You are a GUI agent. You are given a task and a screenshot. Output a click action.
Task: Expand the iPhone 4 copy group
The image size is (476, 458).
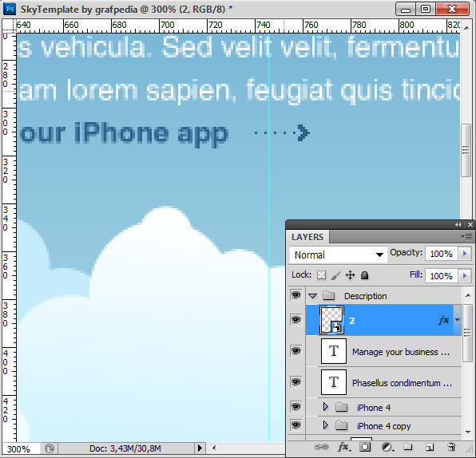coord(326,425)
